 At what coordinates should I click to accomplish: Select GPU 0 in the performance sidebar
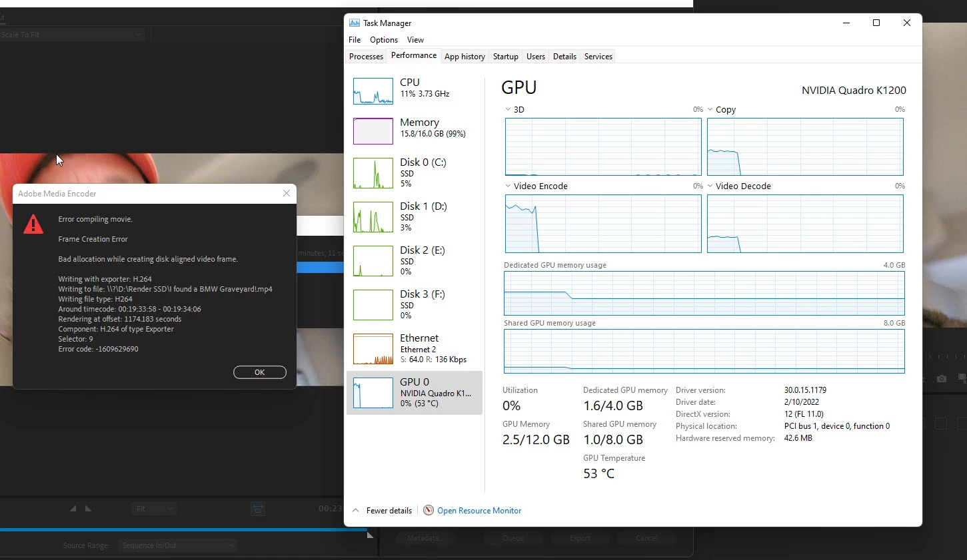(414, 393)
